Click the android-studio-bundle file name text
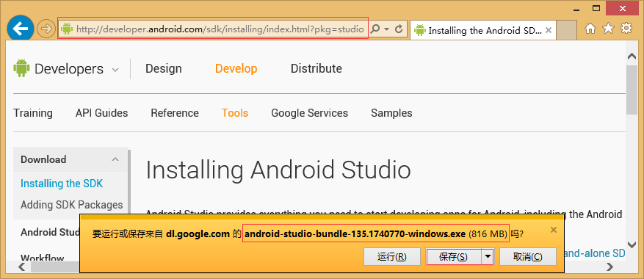Screen dimensions: 644x279 355,234
